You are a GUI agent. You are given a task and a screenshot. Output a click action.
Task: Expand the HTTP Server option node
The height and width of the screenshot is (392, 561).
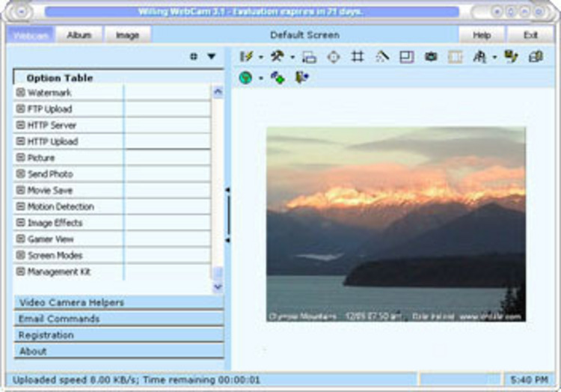pos(21,125)
